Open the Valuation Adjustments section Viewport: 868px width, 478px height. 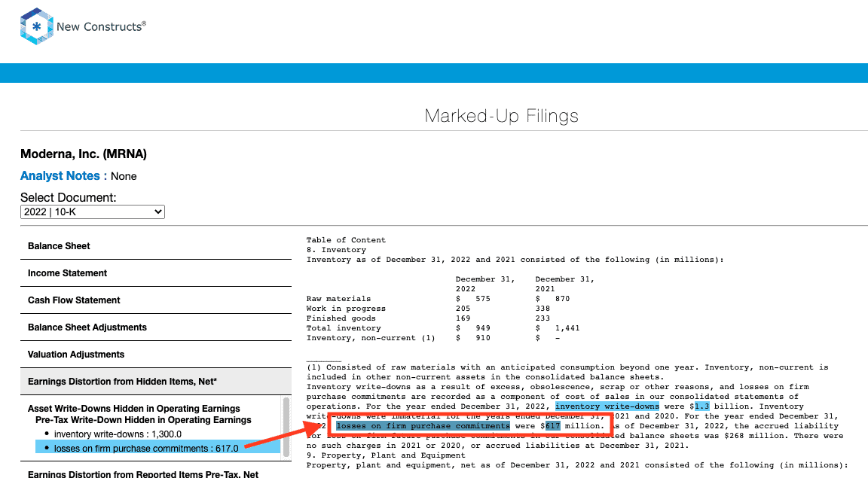coord(155,355)
